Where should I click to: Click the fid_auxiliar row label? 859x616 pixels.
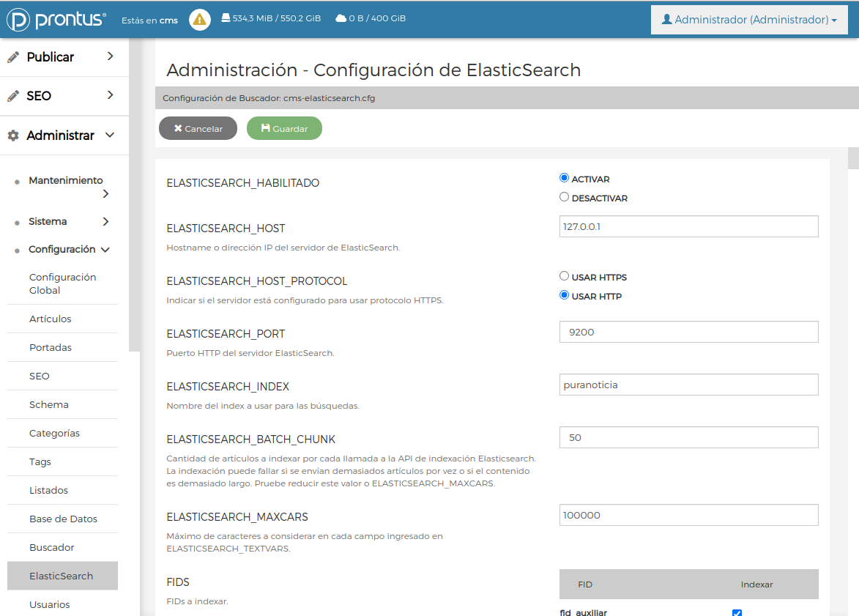pyautogui.click(x=584, y=612)
